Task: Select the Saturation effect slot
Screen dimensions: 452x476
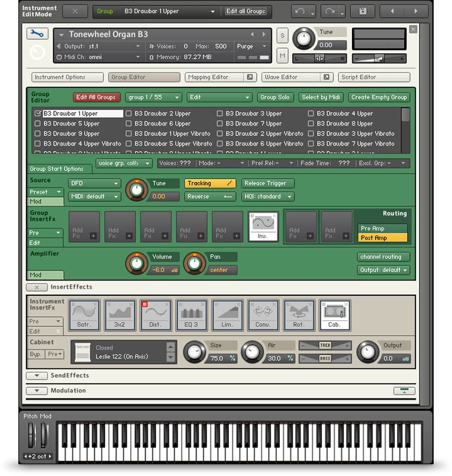Action: click(83, 314)
